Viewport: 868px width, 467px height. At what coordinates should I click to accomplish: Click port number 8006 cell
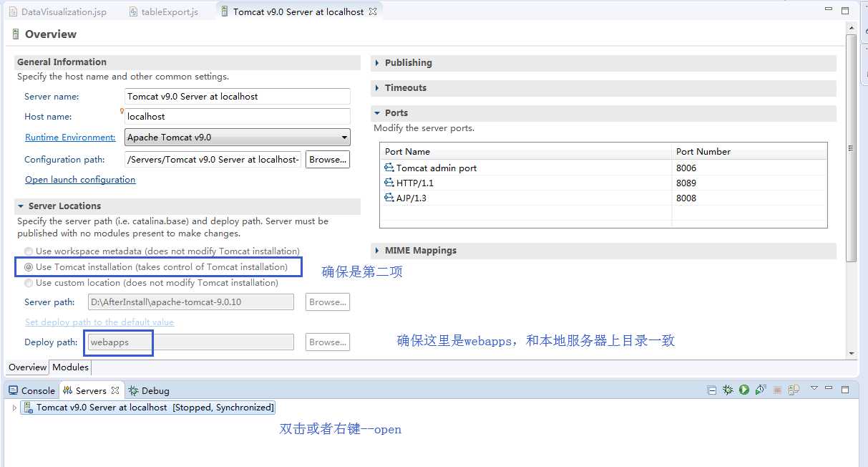749,168
